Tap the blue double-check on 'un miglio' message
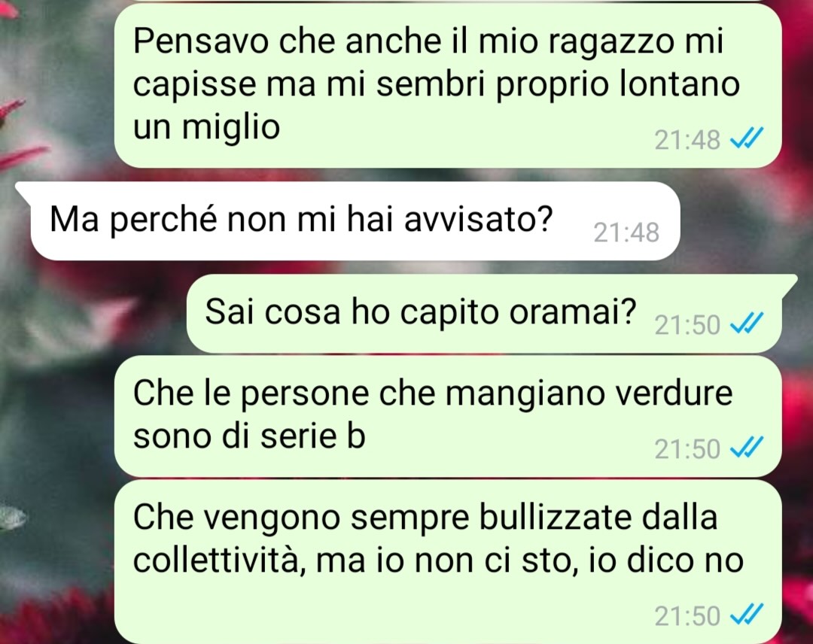Image resolution: width=813 pixels, height=644 pixels. click(746, 139)
